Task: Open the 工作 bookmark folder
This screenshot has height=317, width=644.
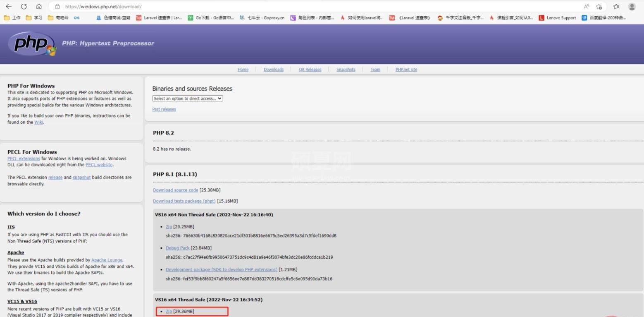Action: [12, 18]
